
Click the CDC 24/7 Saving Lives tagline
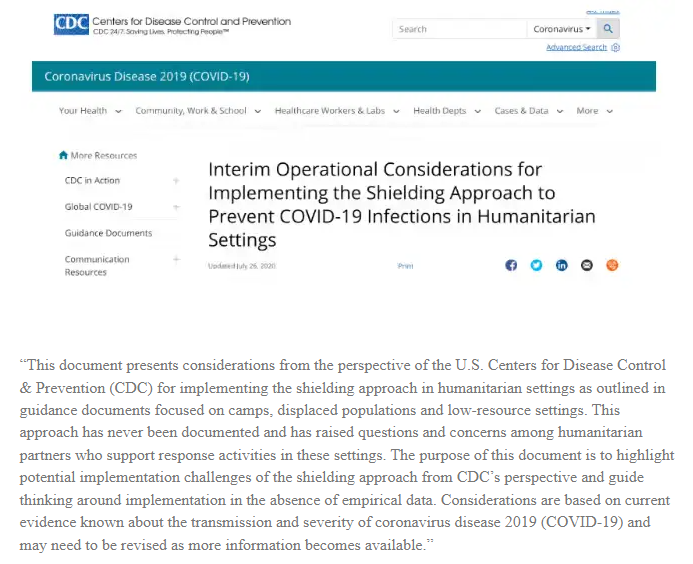pyautogui.click(x=161, y=32)
